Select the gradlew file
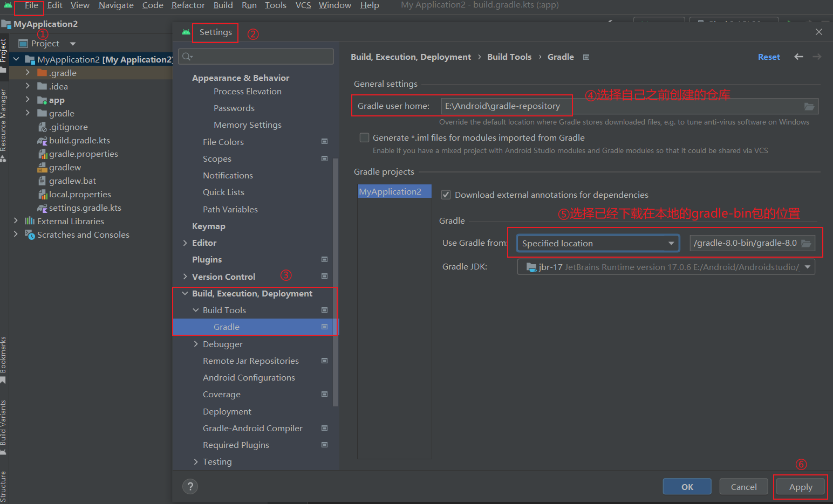 [59, 167]
